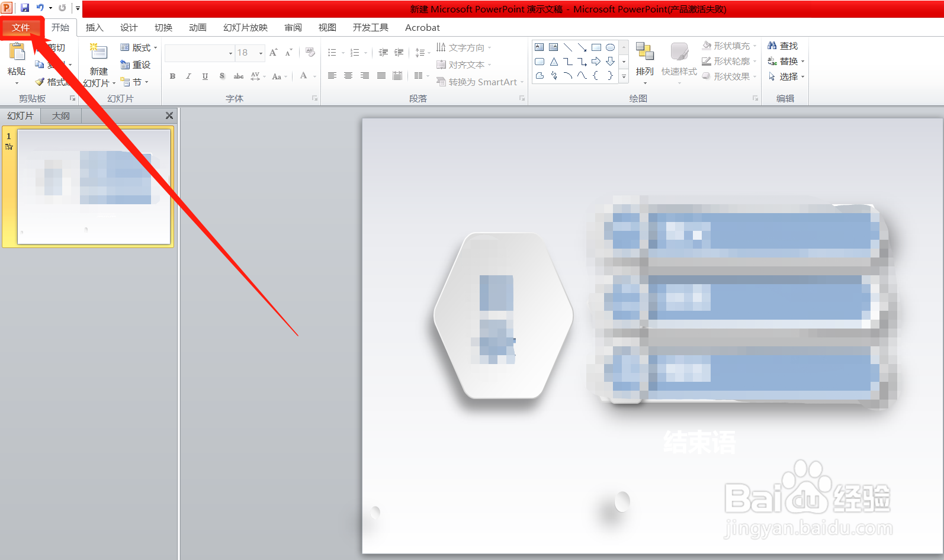Select the Isosceles Triangle shape
The height and width of the screenshot is (560, 944).
[554, 62]
